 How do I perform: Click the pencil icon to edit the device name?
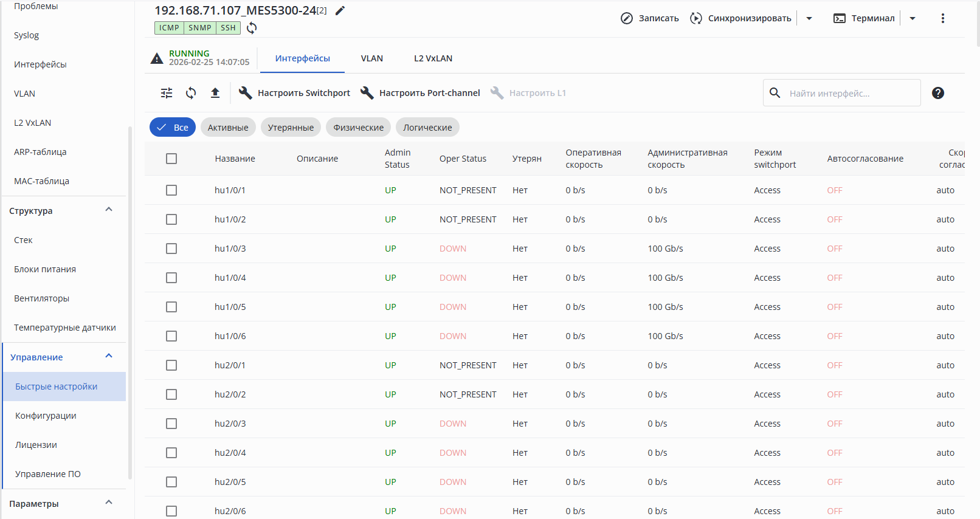pyautogui.click(x=340, y=10)
